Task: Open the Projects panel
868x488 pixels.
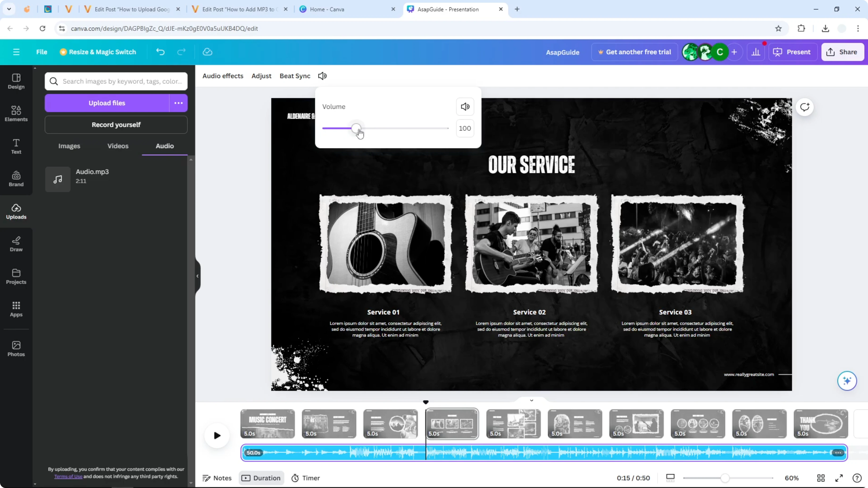Action: coord(16,277)
